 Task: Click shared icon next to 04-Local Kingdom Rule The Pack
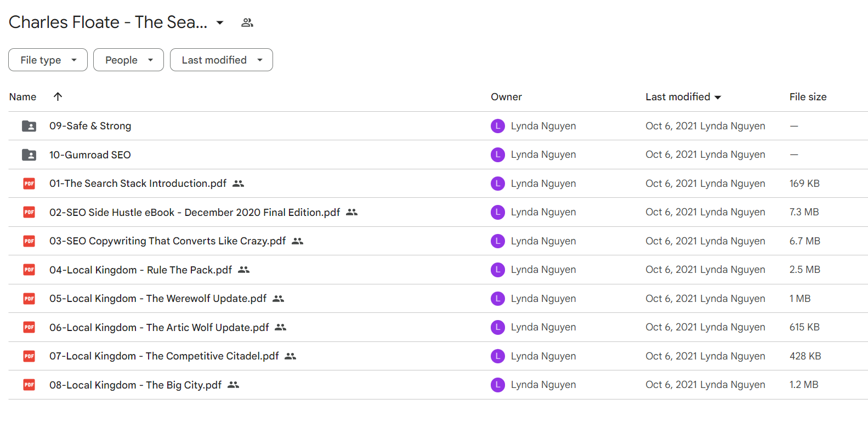pyautogui.click(x=243, y=270)
